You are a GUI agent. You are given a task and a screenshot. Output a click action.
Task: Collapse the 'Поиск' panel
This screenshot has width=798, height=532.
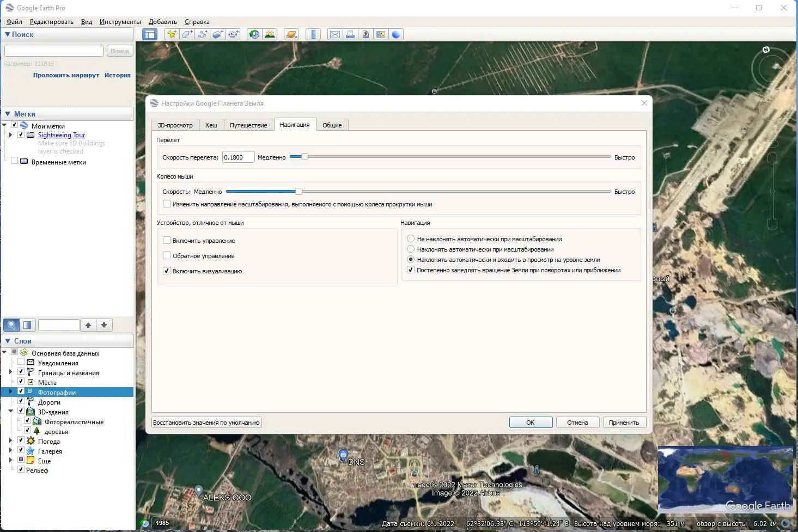[8, 34]
